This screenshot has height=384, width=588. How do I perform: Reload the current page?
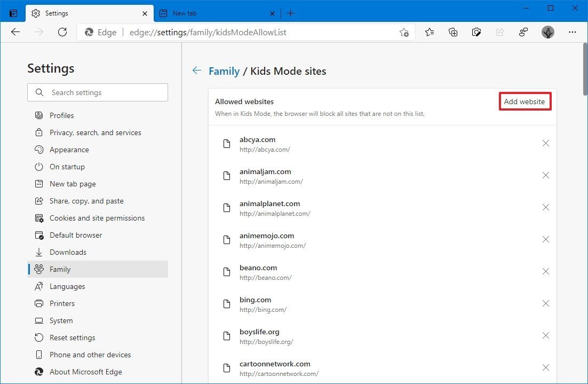point(62,32)
